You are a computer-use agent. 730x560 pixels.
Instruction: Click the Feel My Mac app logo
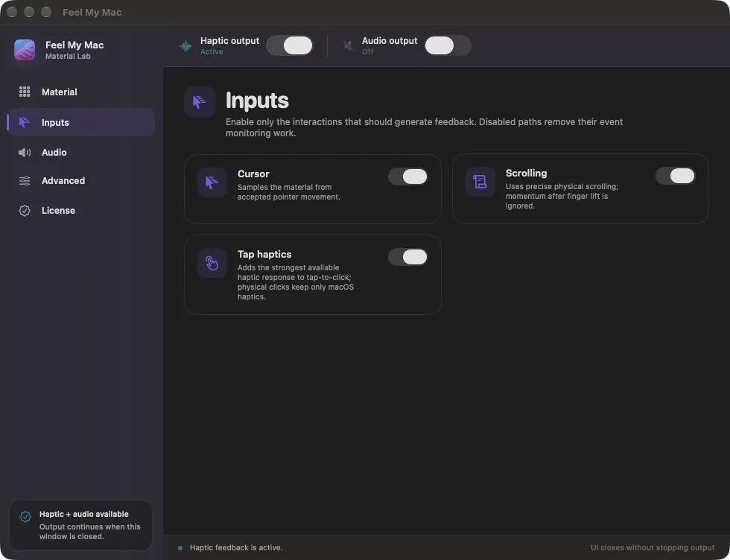pos(25,50)
